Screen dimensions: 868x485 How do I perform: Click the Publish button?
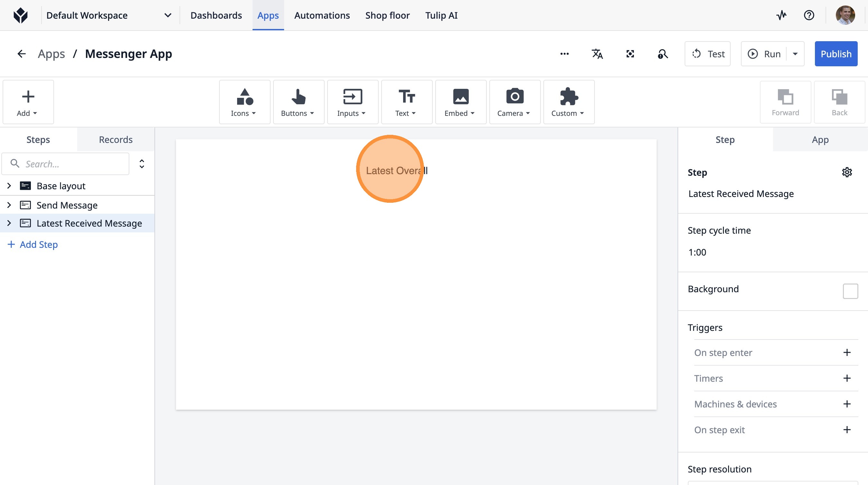(836, 54)
